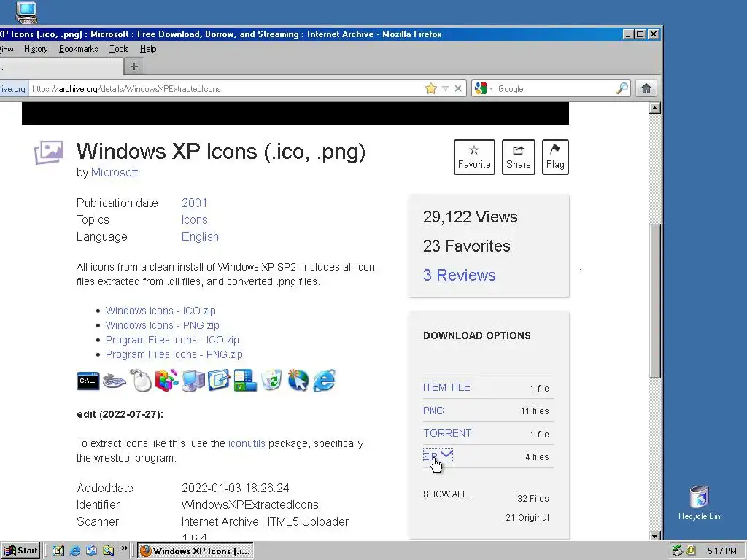This screenshot has width=747, height=560.
Task: Click the computer monitor icon image
Action: pos(193,381)
